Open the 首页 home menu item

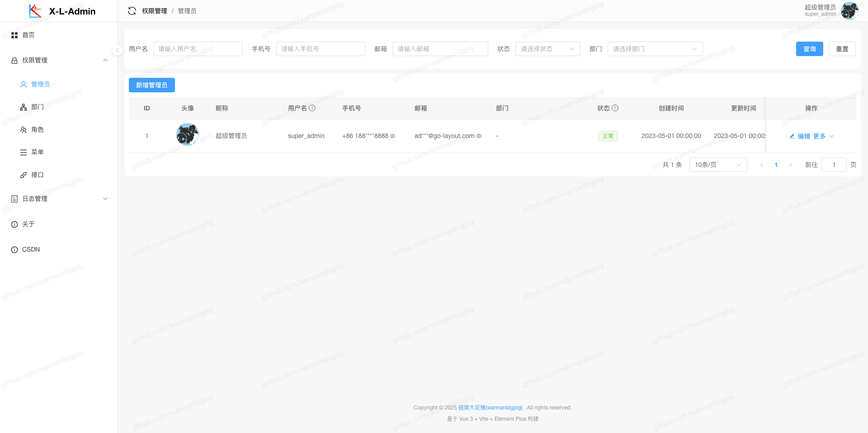click(x=59, y=35)
